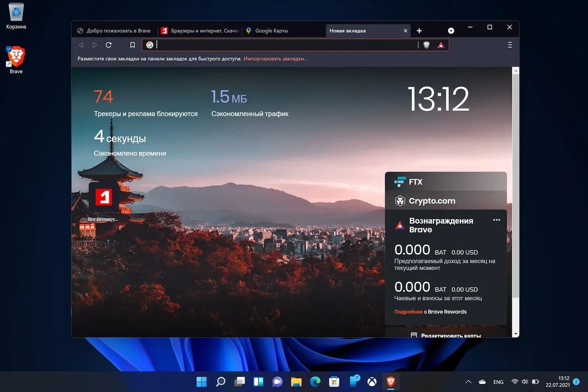Click Brave icon on taskbar
Viewport: 588px width, 392px height.
pos(391,382)
